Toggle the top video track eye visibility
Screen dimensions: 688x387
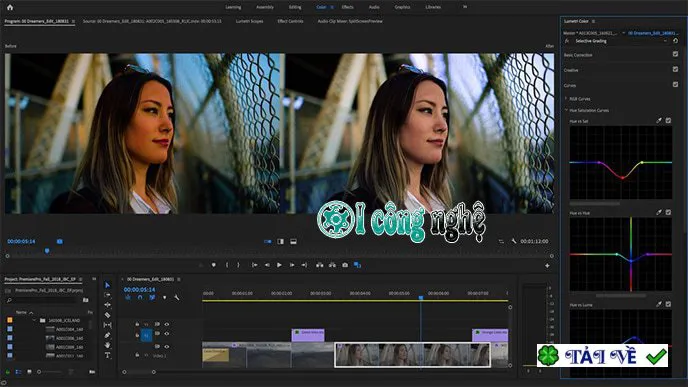(x=167, y=324)
